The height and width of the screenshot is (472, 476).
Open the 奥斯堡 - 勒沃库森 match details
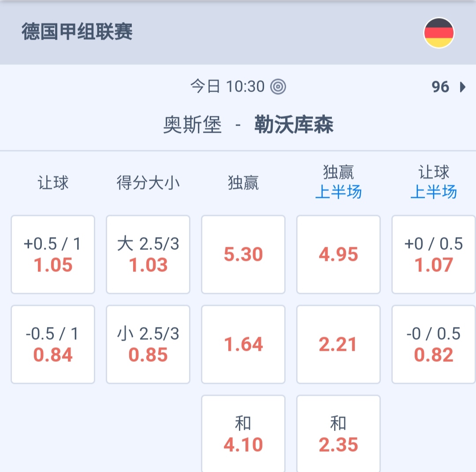[248, 125]
